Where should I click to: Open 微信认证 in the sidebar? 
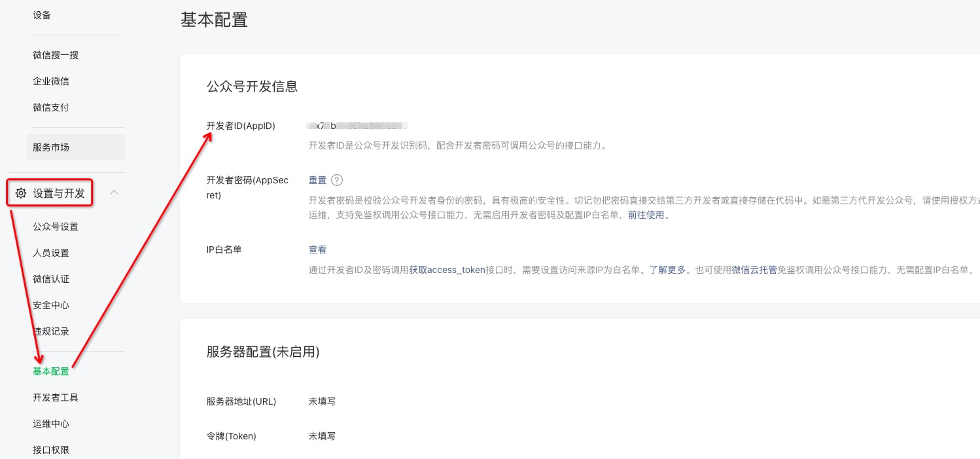51,279
